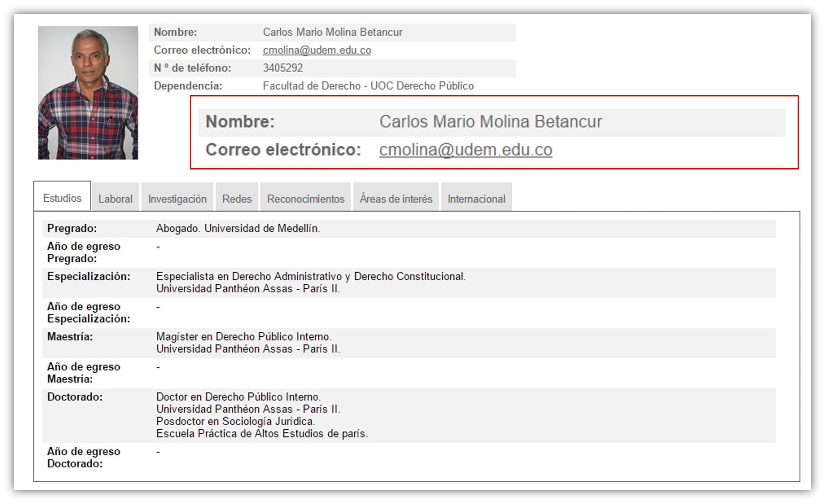This screenshot has height=504, width=825.
Task: Go to the Internacional tab
Action: click(476, 199)
